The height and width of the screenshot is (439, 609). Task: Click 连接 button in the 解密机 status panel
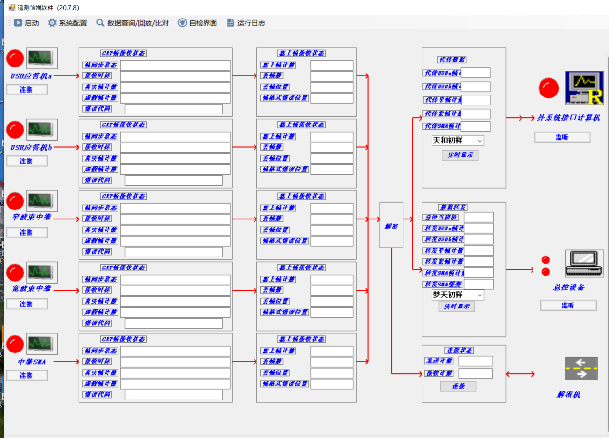[x=458, y=386]
